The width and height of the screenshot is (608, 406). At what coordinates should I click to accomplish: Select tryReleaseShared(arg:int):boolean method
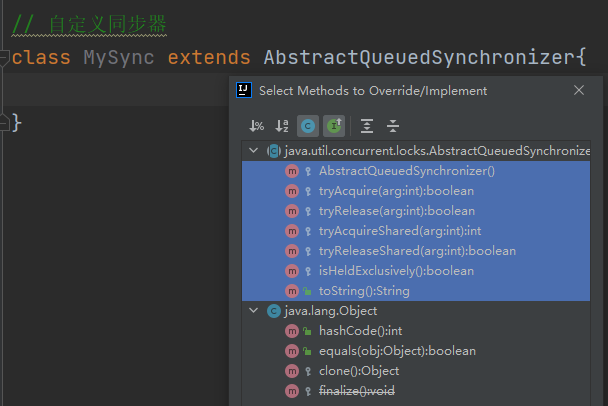click(416, 251)
